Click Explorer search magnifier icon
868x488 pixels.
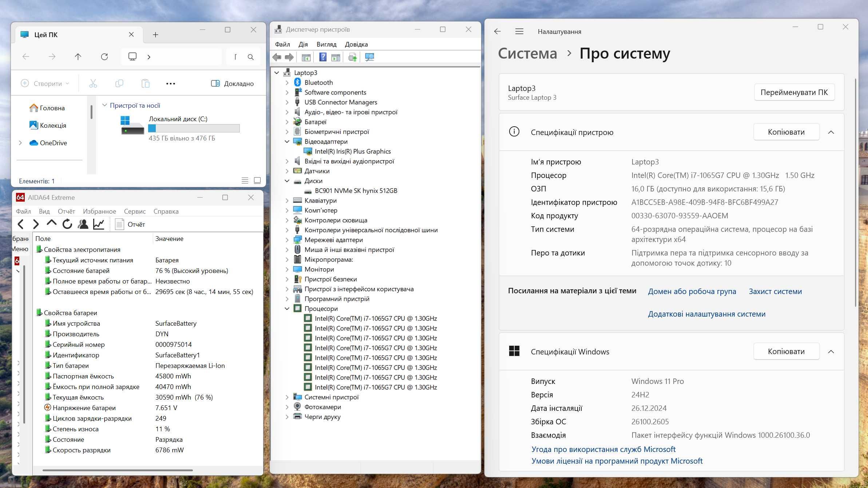pos(251,57)
